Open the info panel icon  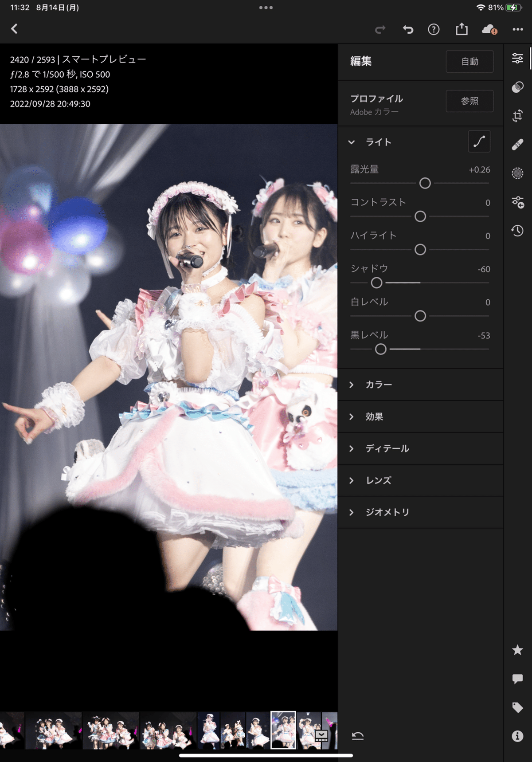click(517, 736)
